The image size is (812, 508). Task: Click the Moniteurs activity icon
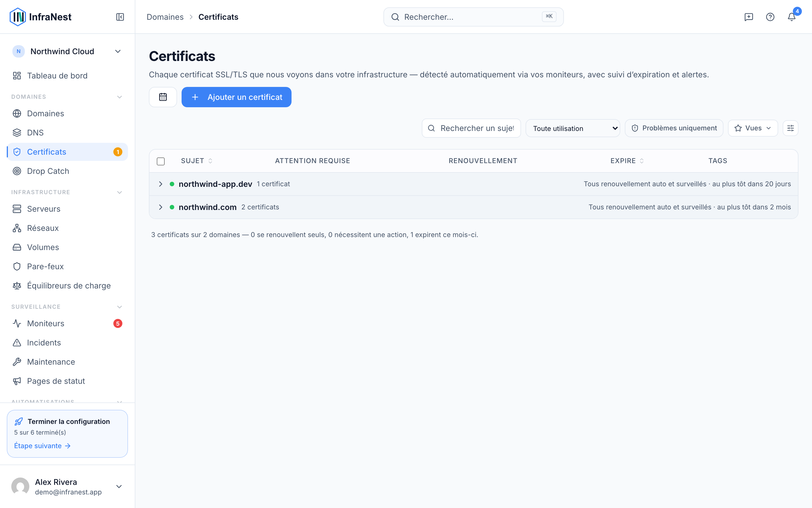pyautogui.click(x=17, y=323)
